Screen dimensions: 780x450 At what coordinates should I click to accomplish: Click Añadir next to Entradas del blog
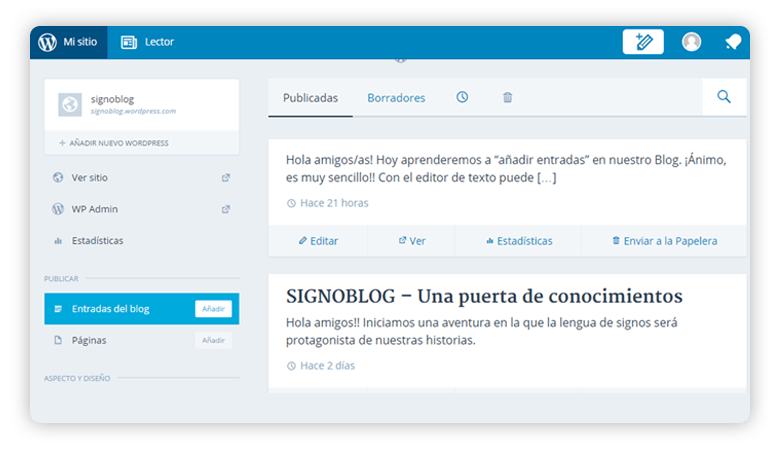click(x=213, y=309)
